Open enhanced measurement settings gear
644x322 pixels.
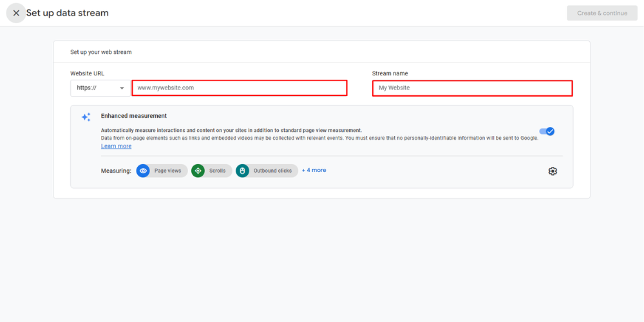(553, 171)
